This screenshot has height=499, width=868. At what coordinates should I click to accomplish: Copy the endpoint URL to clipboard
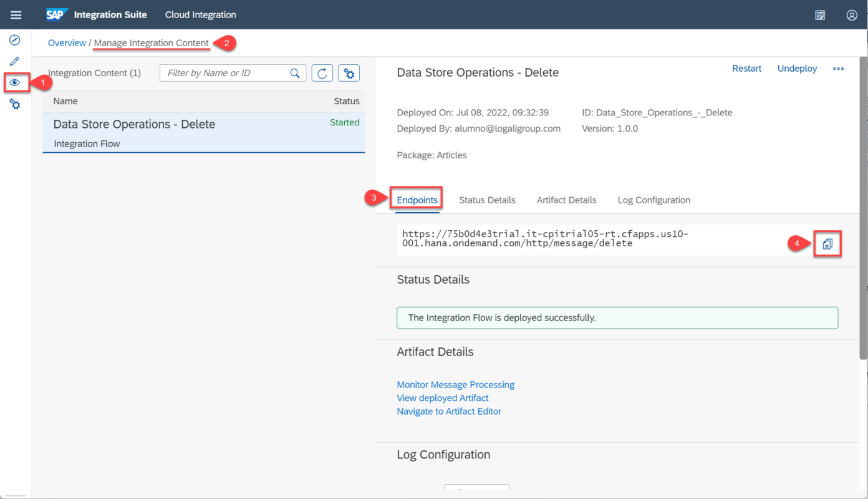point(827,244)
